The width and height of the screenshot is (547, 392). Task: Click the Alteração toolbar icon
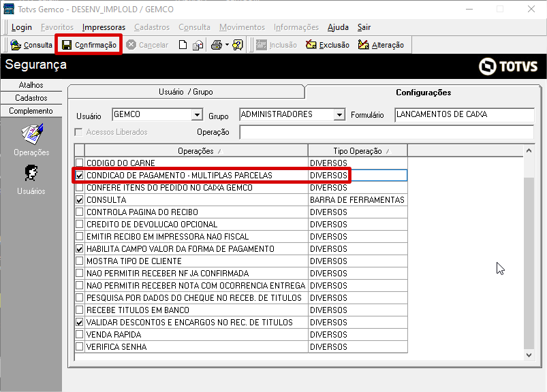[x=364, y=45]
